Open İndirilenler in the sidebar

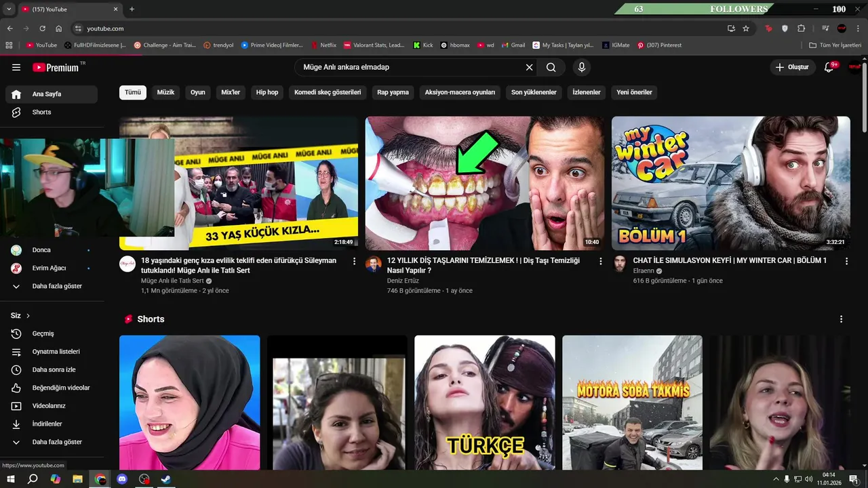(52, 424)
